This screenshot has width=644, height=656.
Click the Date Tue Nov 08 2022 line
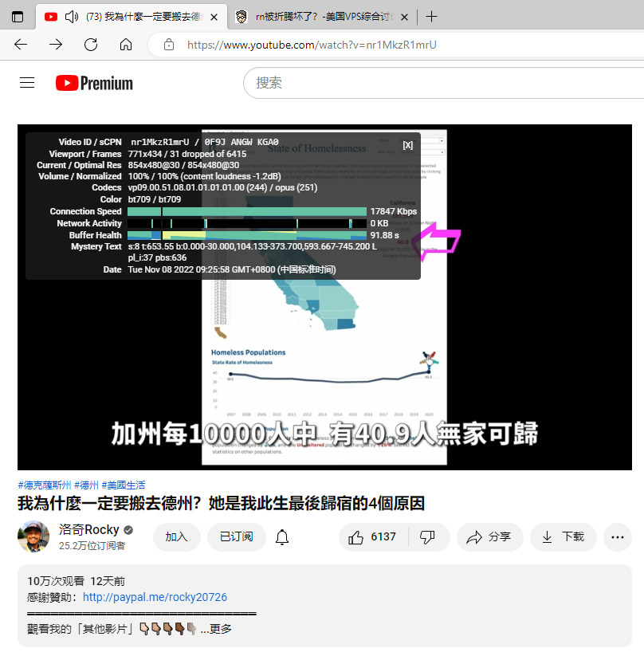(x=232, y=269)
